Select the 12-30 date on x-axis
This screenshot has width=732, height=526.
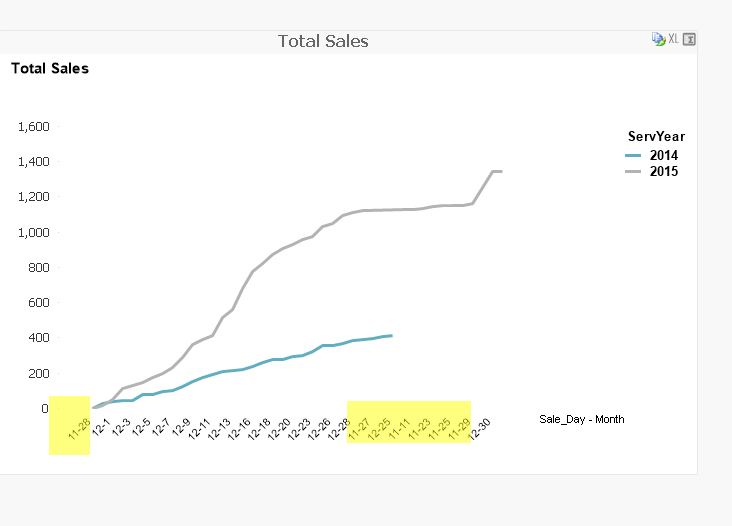tap(480, 428)
